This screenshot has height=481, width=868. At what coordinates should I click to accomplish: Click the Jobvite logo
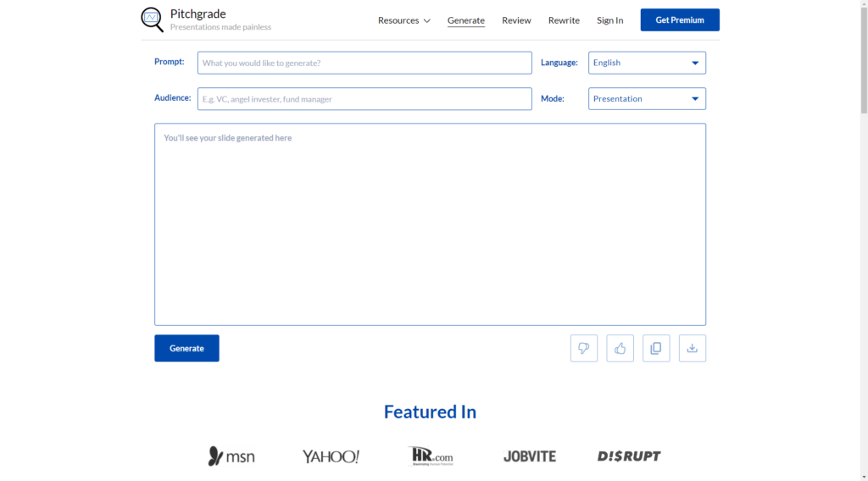(530, 456)
